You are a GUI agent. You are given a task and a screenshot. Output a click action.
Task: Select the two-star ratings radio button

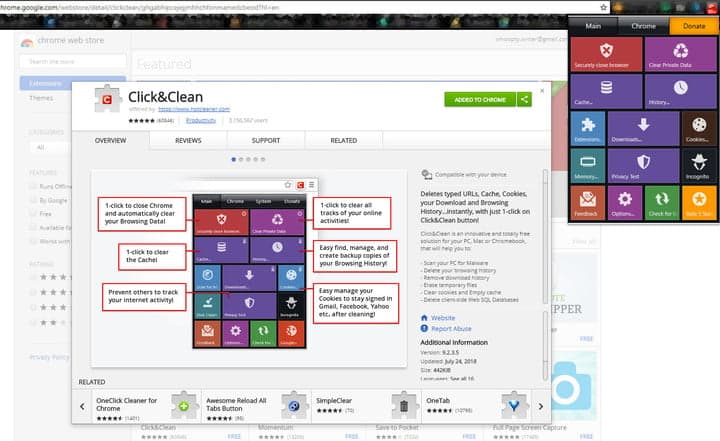coord(33,322)
